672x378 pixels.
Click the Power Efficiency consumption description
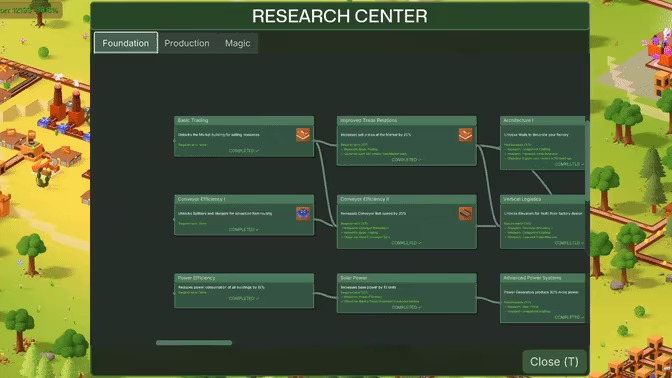click(x=221, y=288)
